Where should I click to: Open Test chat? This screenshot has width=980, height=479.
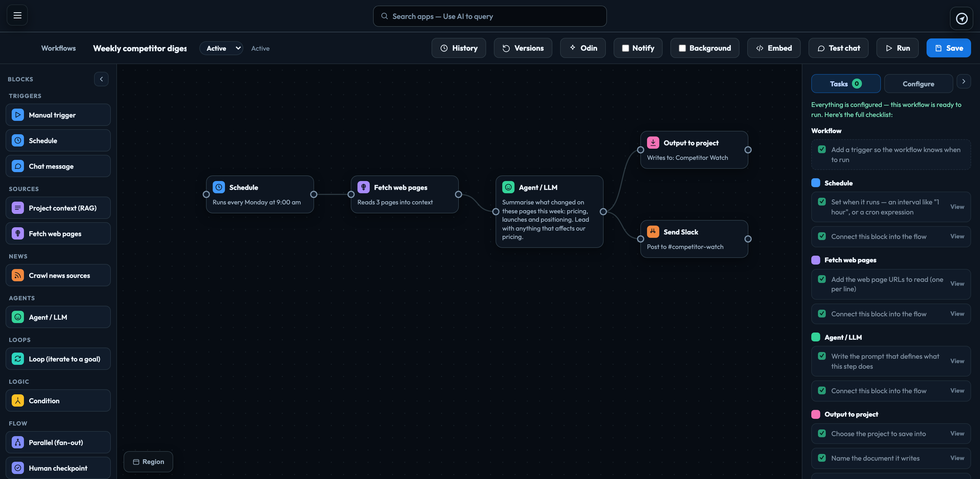[x=839, y=48]
